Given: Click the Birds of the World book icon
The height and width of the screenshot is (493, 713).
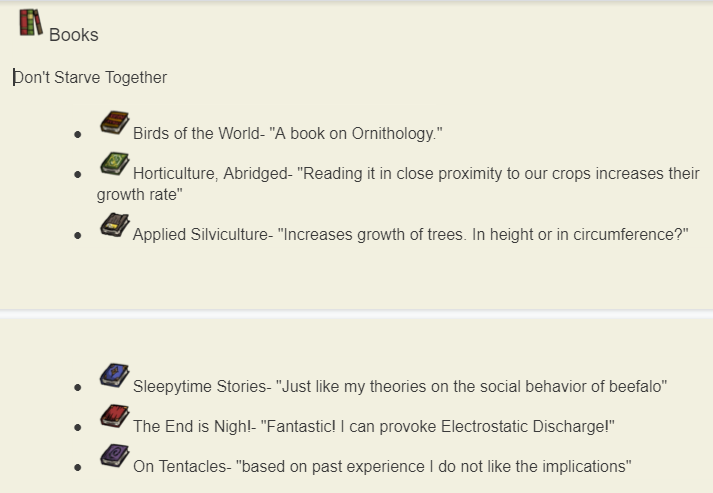Looking at the screenshot, I should (x=114, y=123).
